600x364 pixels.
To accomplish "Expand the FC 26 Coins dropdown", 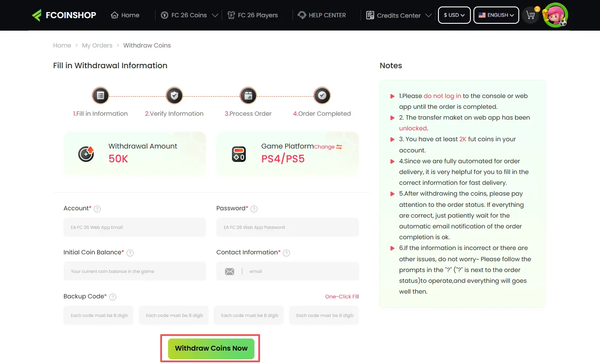I will tap(188, 15).
